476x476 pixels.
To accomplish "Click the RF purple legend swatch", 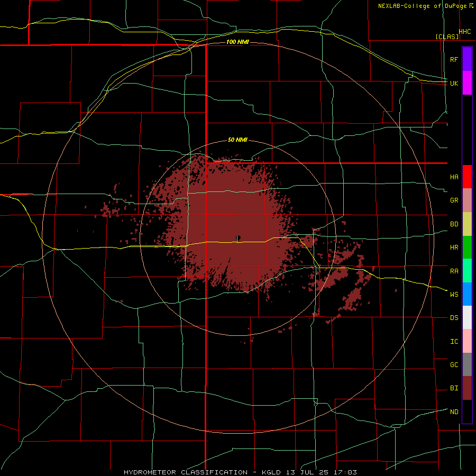I will tap(467, 59).
